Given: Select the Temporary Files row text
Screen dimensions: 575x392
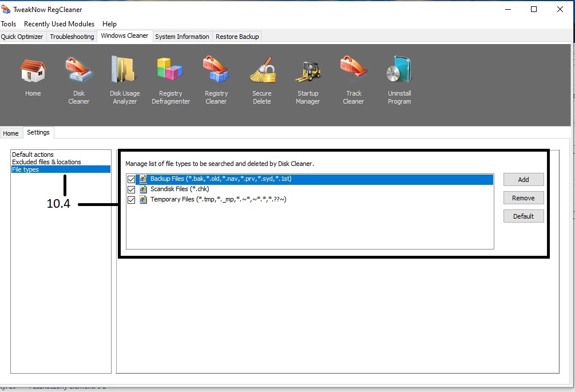Looking at the screenshot, I should [218, 200].
